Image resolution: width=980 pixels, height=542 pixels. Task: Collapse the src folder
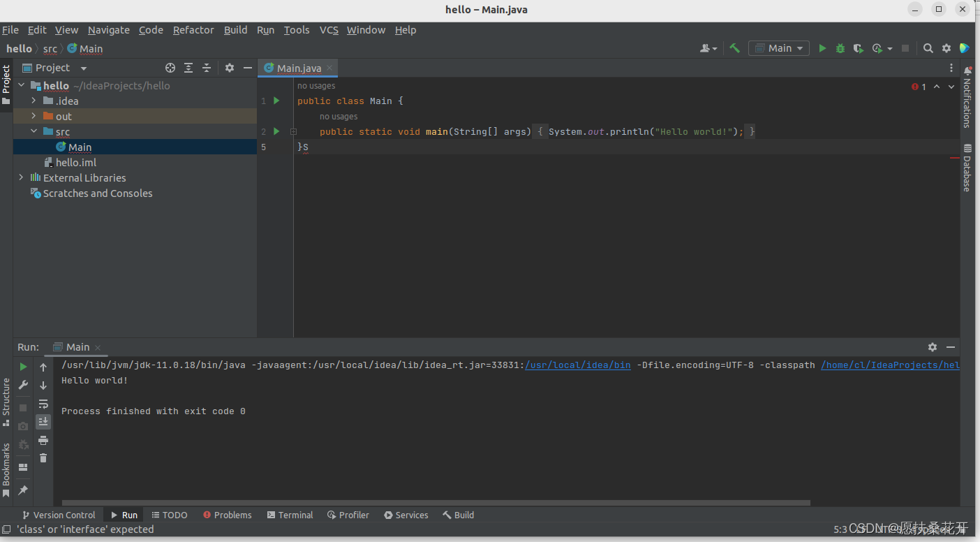[34, 131]
